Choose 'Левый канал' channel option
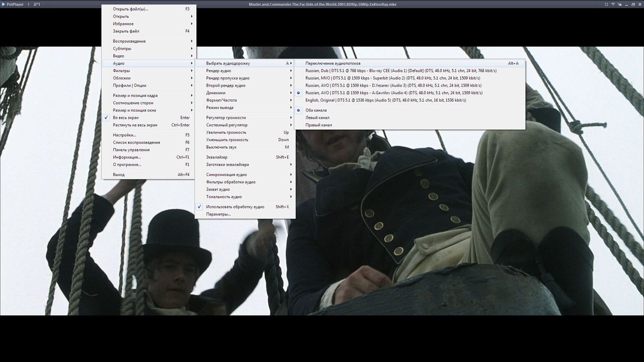This screenshot has height=362, width=644. [410, 118]
